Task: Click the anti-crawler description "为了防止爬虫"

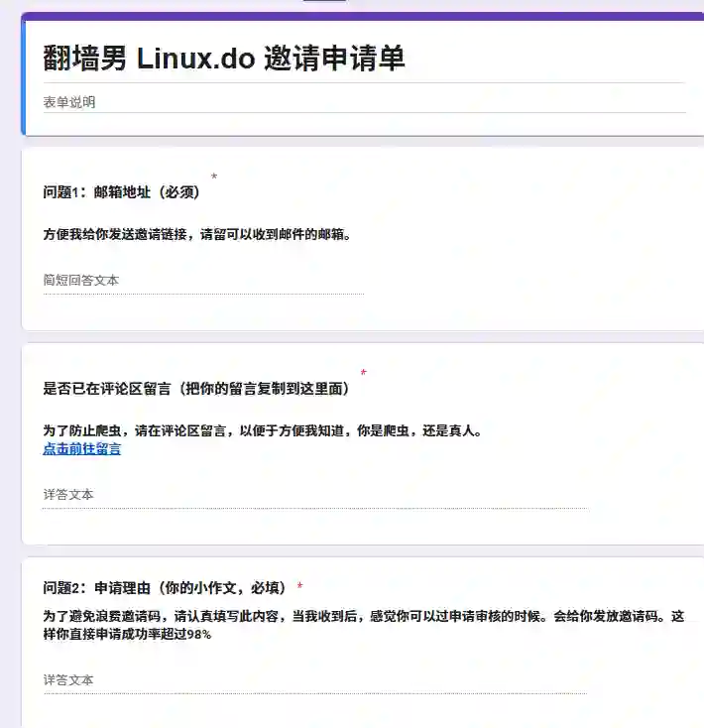Action: (x=81, y=430)
